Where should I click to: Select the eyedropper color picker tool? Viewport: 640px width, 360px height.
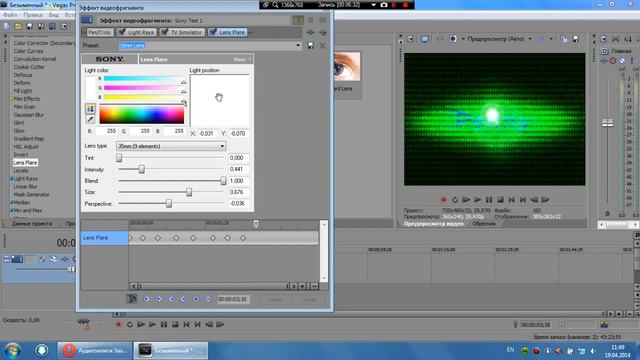(90, 119)
